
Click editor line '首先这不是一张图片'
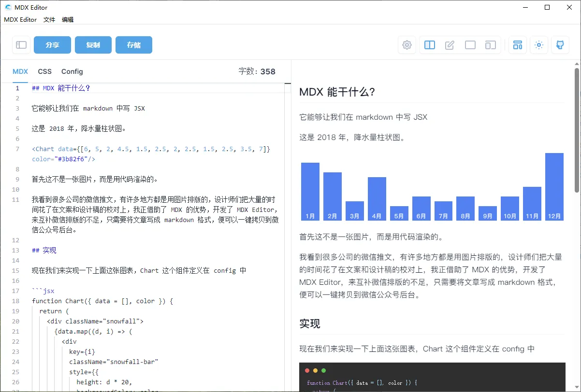tap(95, 179)
